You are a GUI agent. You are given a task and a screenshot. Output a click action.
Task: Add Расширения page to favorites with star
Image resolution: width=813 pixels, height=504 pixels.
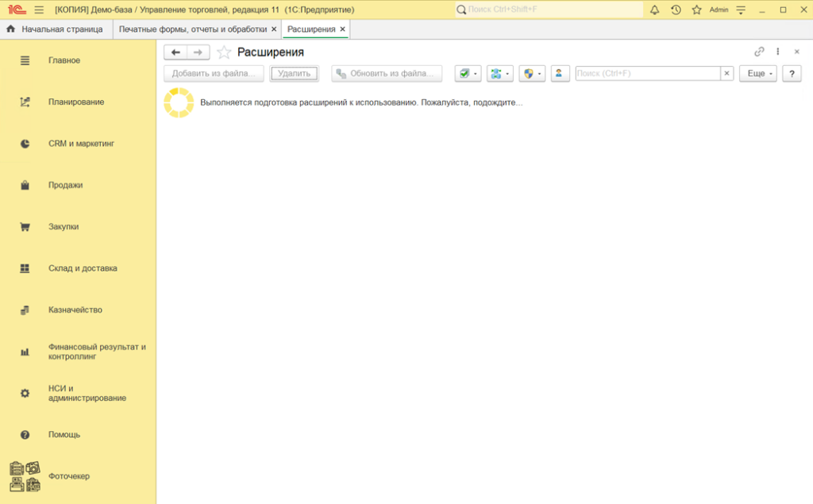coord(224,52)
